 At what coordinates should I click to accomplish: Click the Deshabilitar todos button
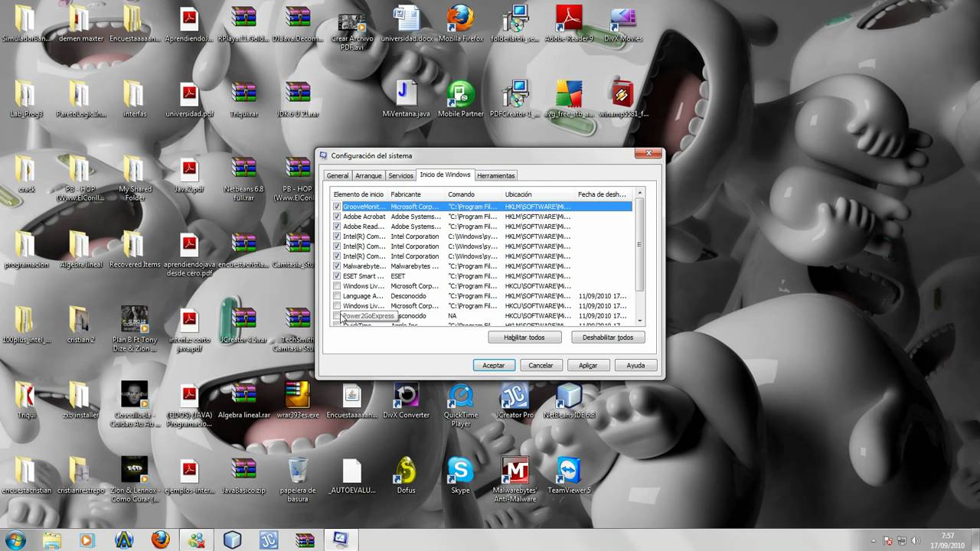608,337
